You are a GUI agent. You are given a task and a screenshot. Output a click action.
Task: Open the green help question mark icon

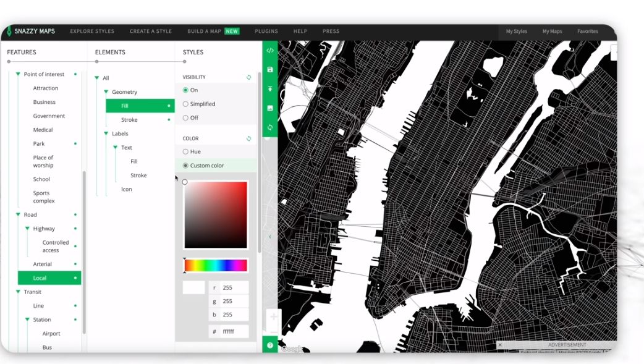[270, 345]
